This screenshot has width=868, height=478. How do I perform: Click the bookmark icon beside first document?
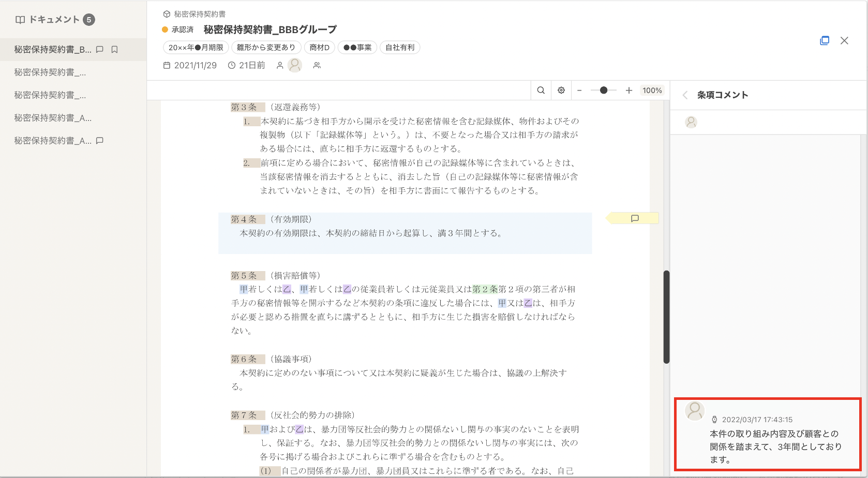pyautogui.click(x=115, y=50)
